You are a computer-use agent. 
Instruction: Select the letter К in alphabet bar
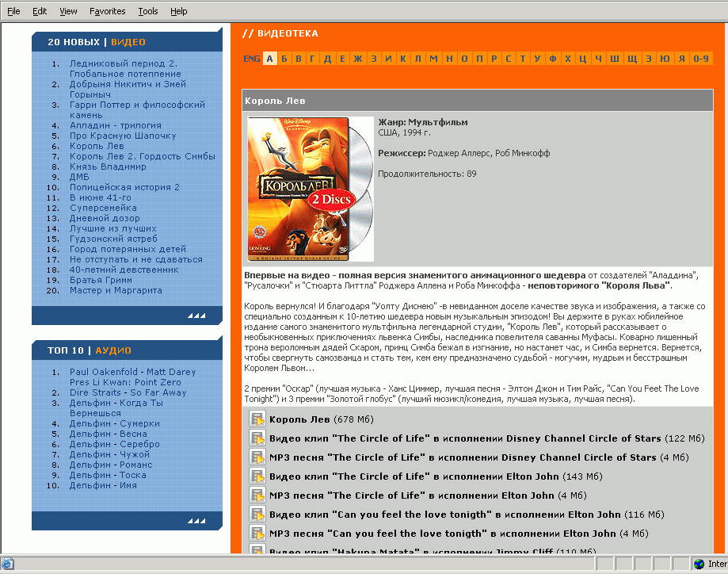pos(403,59)
